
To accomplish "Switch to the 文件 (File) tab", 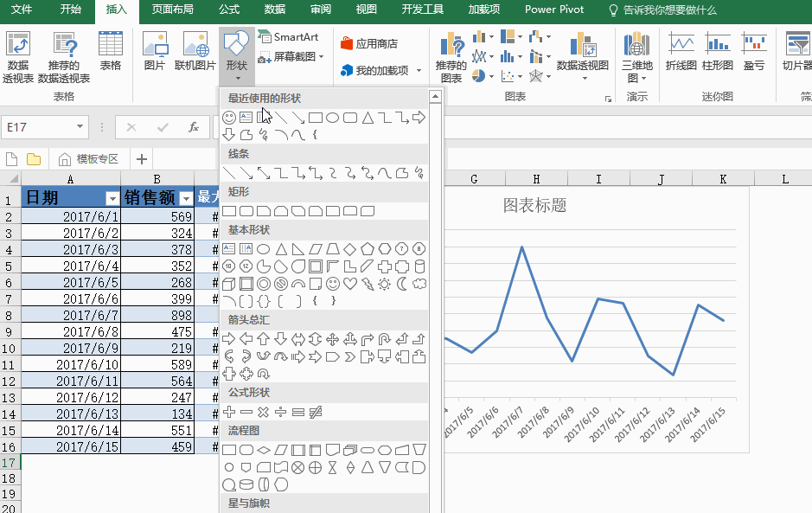I will coord(22,10).
